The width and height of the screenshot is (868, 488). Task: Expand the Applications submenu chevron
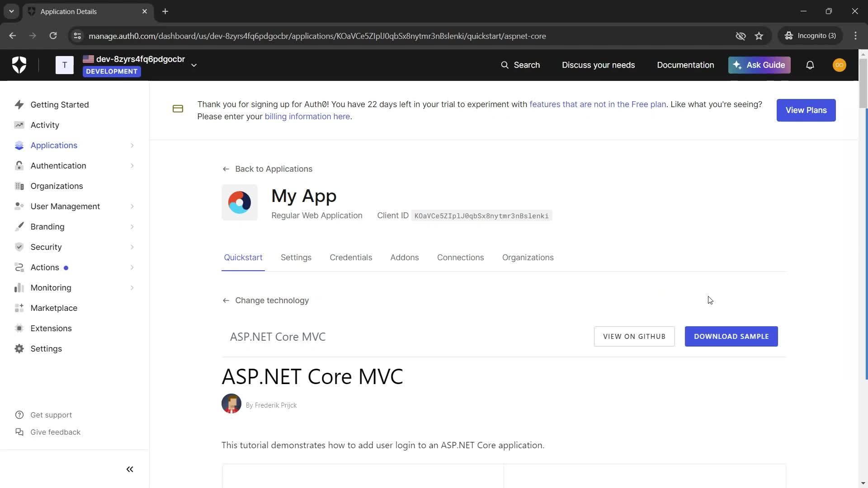point(132,145)
